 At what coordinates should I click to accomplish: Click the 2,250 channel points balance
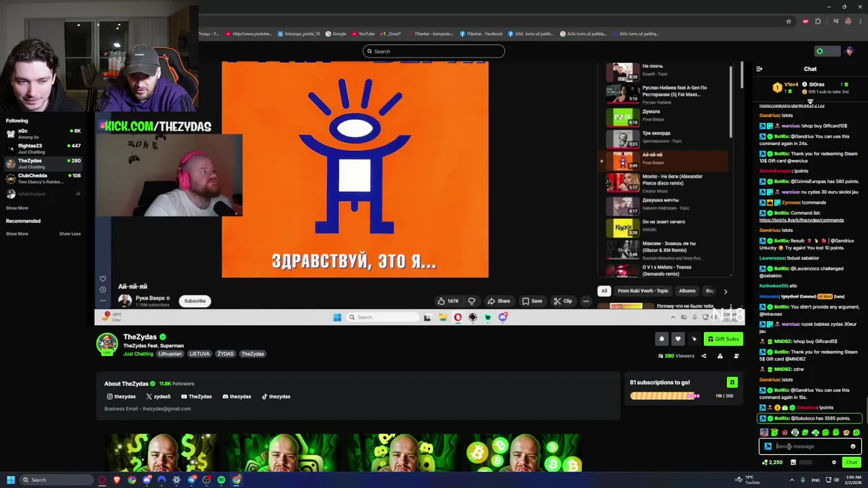point(772,462)
